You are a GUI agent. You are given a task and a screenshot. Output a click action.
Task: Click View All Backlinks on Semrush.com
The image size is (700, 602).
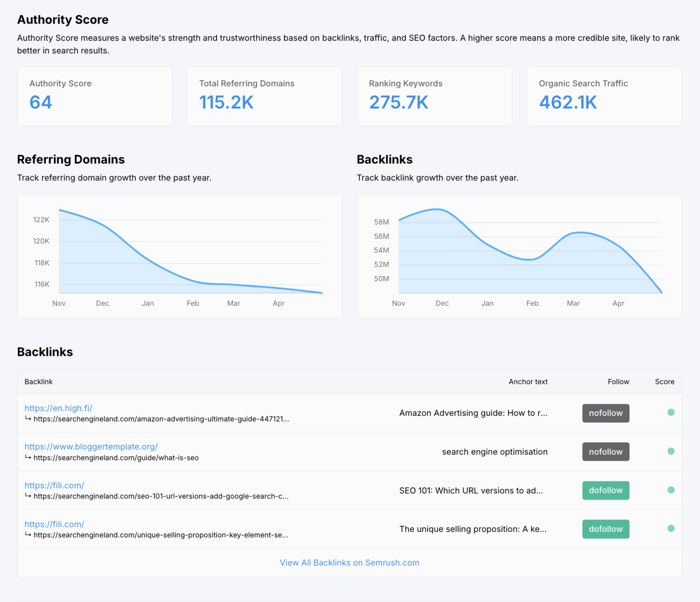(x=349, y=562)
